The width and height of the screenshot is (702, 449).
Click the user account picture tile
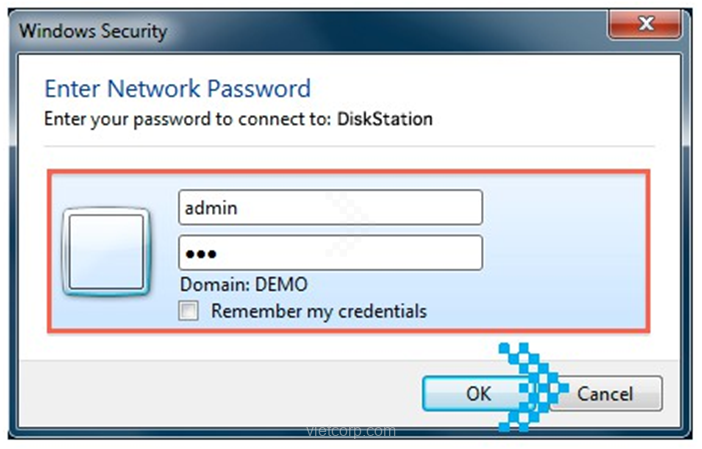106,251
